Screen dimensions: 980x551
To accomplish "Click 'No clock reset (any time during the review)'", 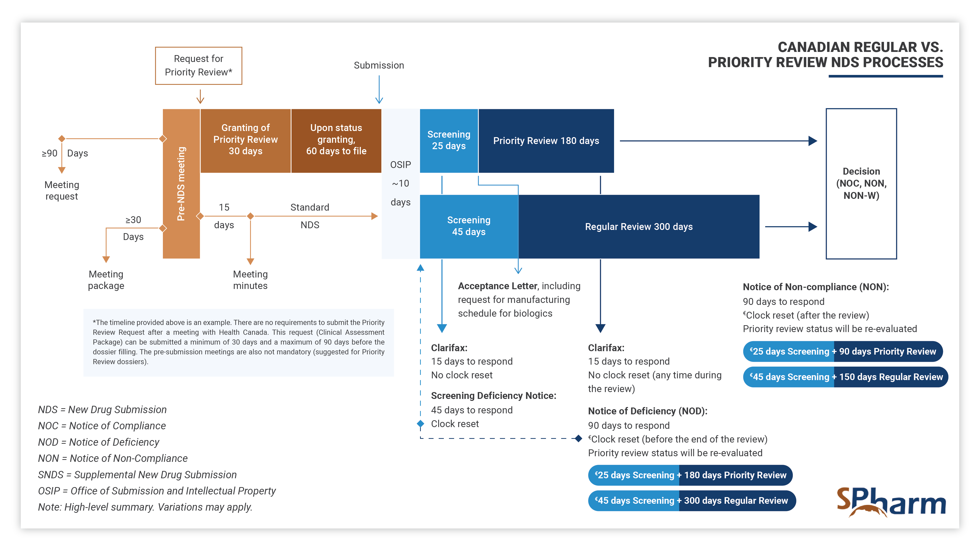I will (655, 382).
